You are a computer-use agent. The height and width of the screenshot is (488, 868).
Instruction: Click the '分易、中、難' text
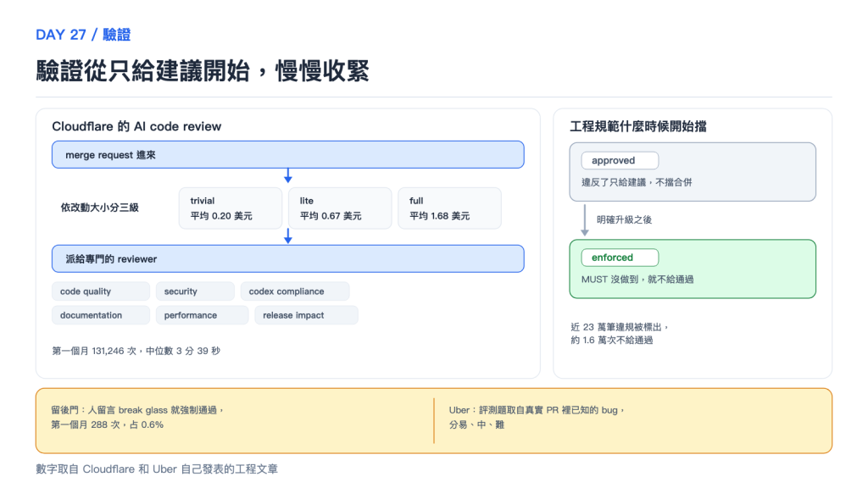[476, 425]
